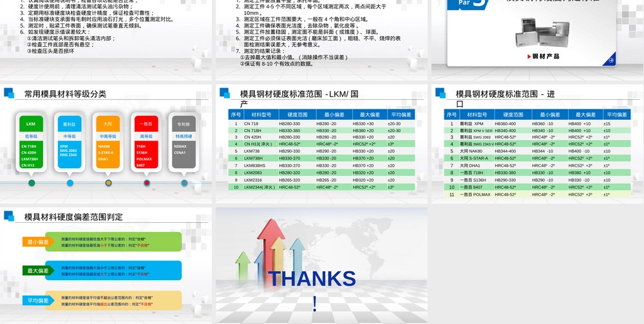644x324 pixels.
Task: Click the green 最大偏差 arrow tag
Action: click(x=38, y=271)
